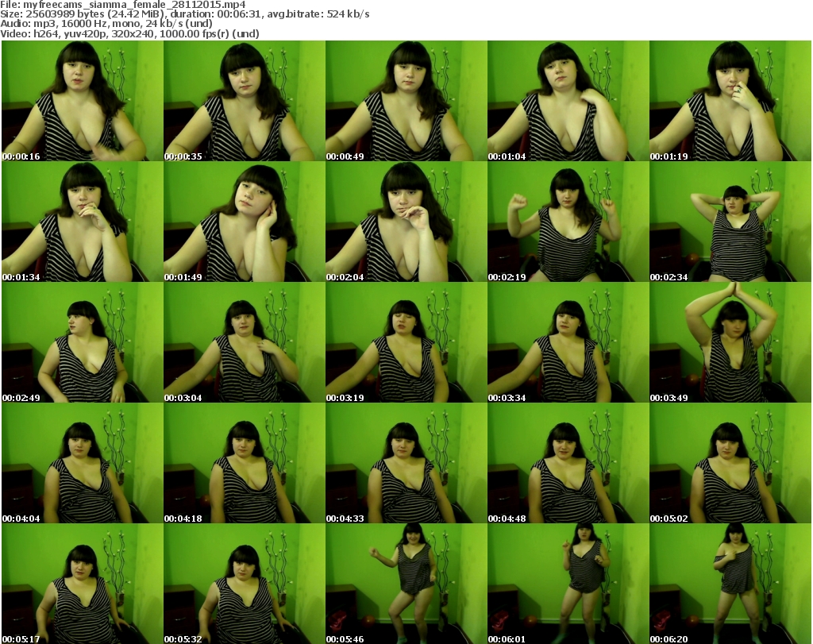Image resolution: width=813 pixels, height=644 pixels.
Task: Select the thumbnail at timestamp 00:00:35
Action: (x=245, y=101)
